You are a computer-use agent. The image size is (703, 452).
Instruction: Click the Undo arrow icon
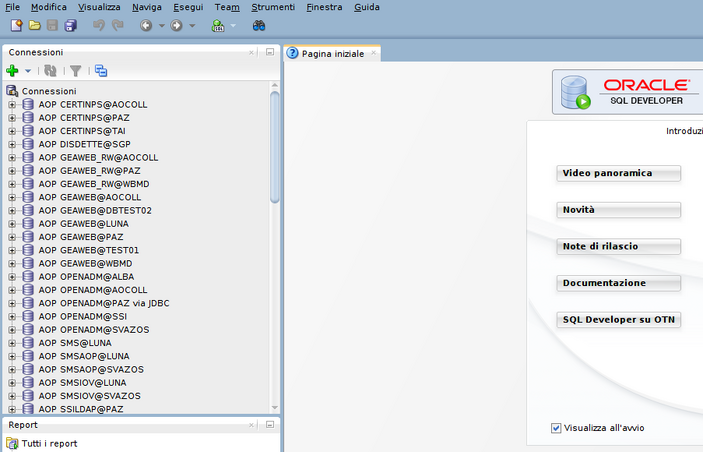[x=99, y=26]
